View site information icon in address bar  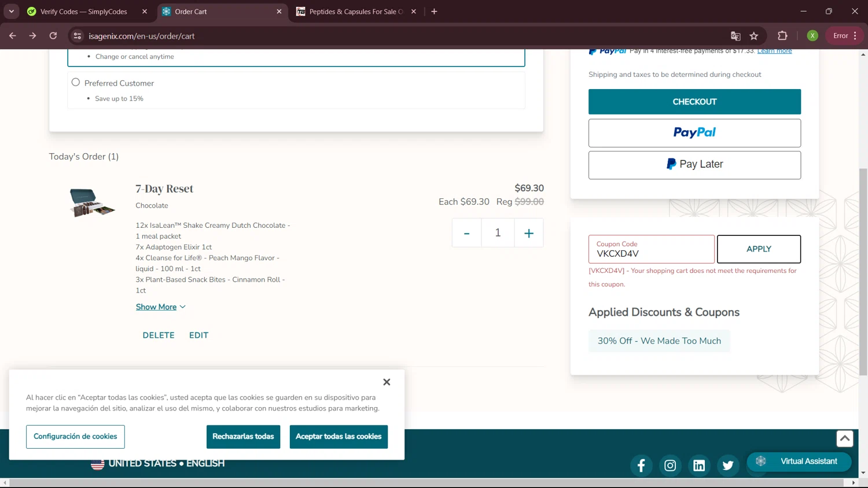[x=78, y=36]
